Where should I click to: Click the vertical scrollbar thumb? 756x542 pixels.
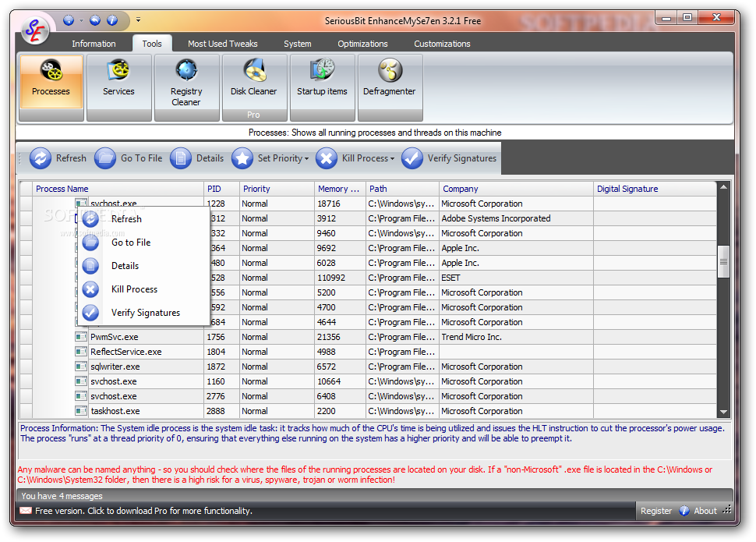click(723, 261)
